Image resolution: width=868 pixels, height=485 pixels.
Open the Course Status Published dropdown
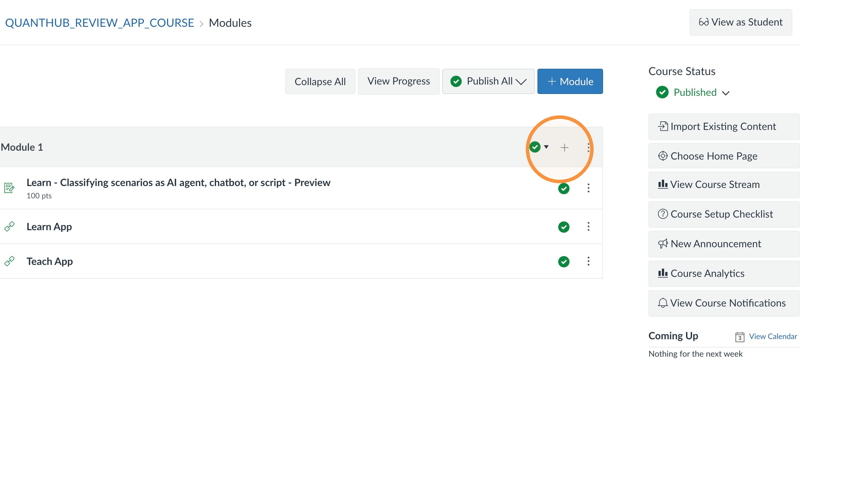pyautogui.click(x=693, y=92)
